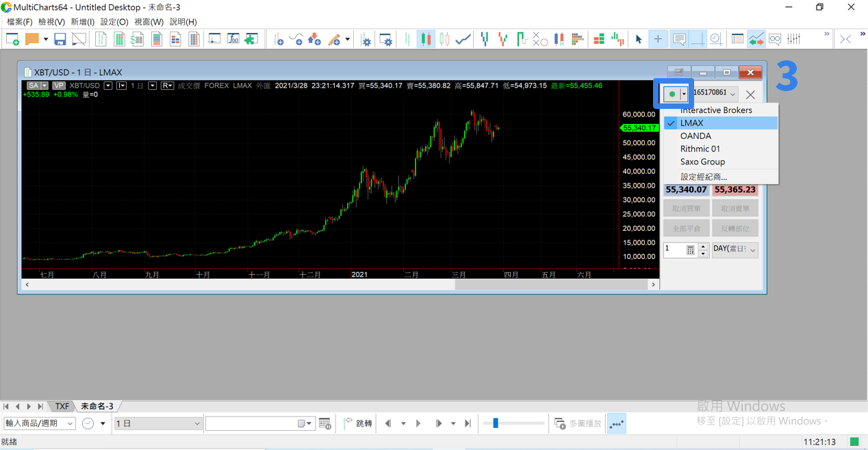Image resolution: width=868 pixels, height=450 pixels.
Task: Click the Heikin-Ashi red green blocks icon
Action: pyautogui.click(x=599, y=40)
